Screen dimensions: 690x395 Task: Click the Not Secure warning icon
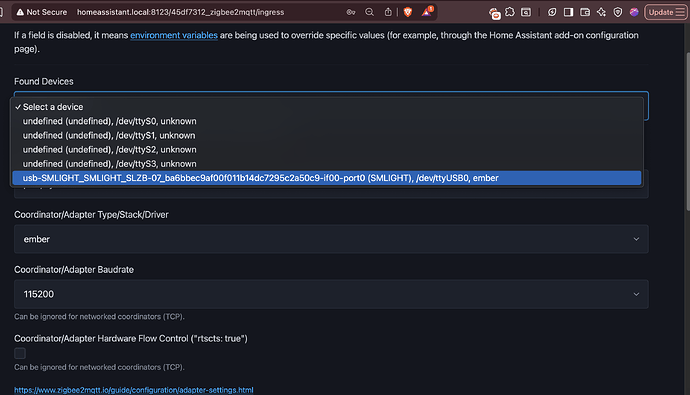coord(20,12)
